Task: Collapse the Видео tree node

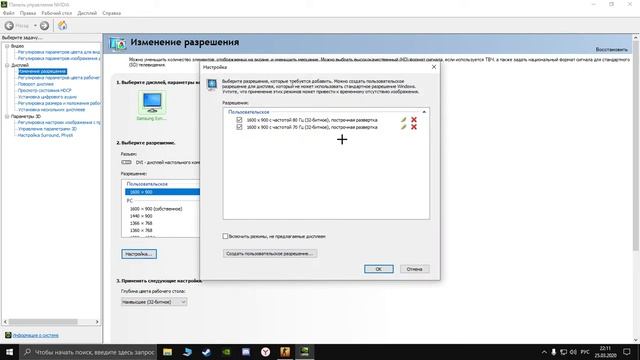Action: 7,46
